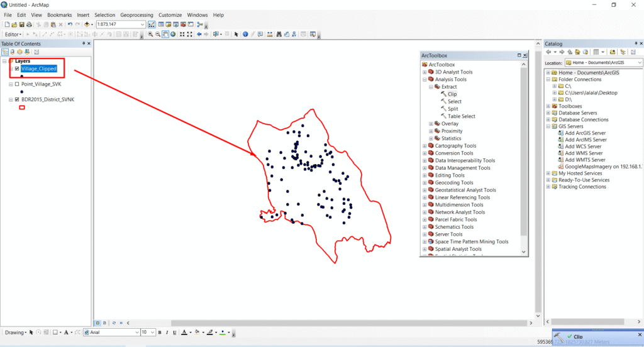This screenshot has width=644, height=347.
Task: Open Catalog Location dropdown
Action: tap(640, 62)
